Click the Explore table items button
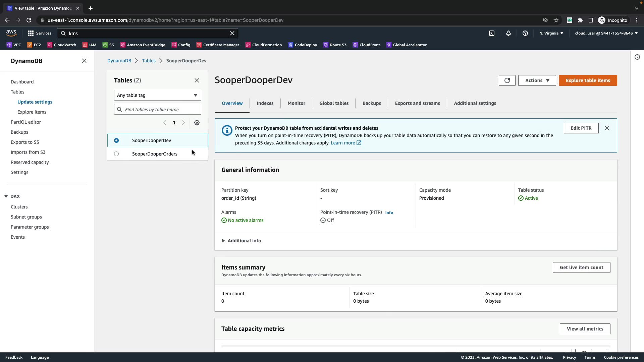Image resolution: width=644 pixels, height=362 pixels. pyautogui.click(x=588, y=80)
